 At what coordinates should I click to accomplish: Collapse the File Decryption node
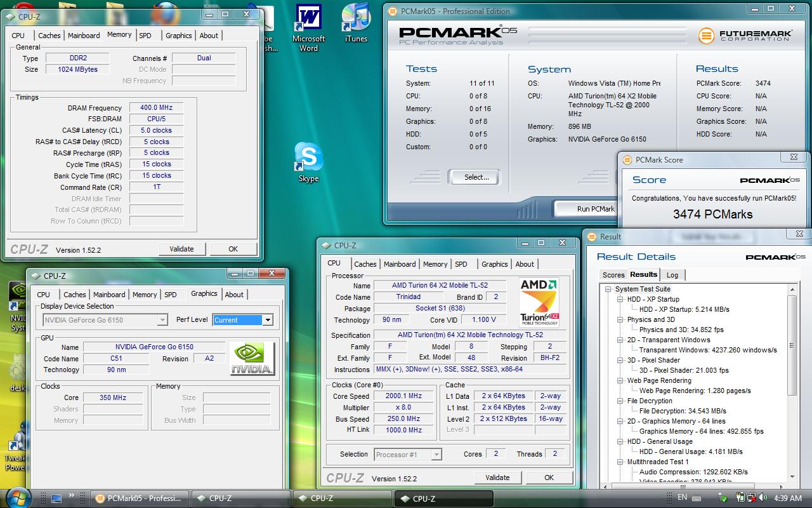click(620, 401)
